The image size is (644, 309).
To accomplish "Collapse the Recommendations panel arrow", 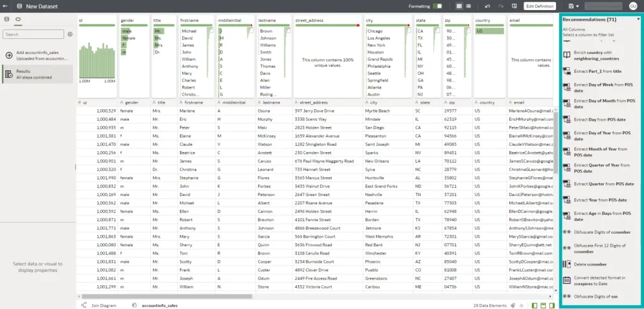I will coord(638,19).
